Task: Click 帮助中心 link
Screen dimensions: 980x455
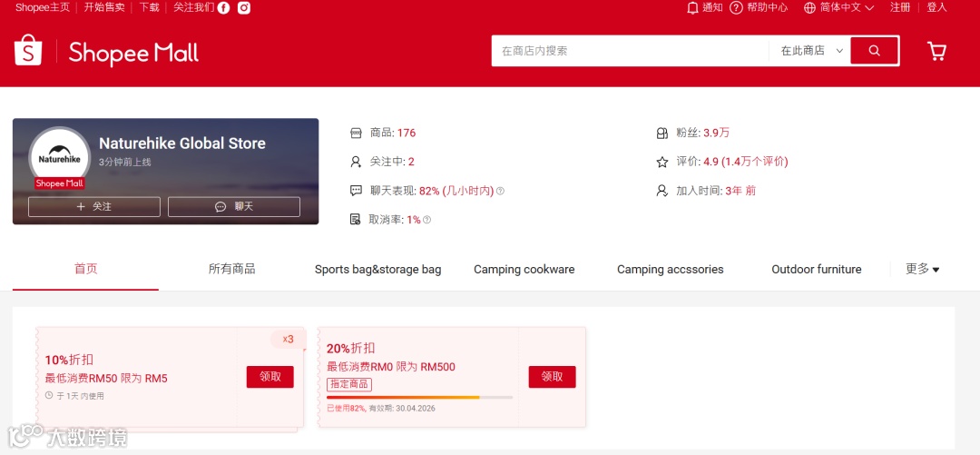Action: 768,7
